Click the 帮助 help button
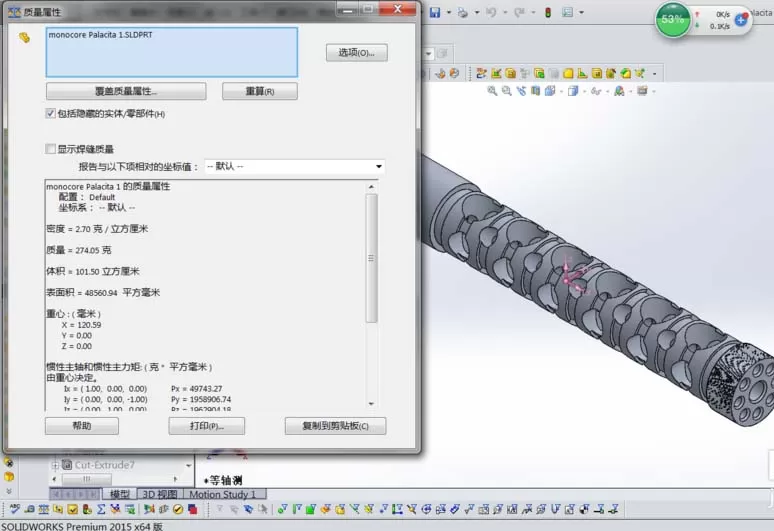Screen dimensions: 774x531 coord(82,426)
